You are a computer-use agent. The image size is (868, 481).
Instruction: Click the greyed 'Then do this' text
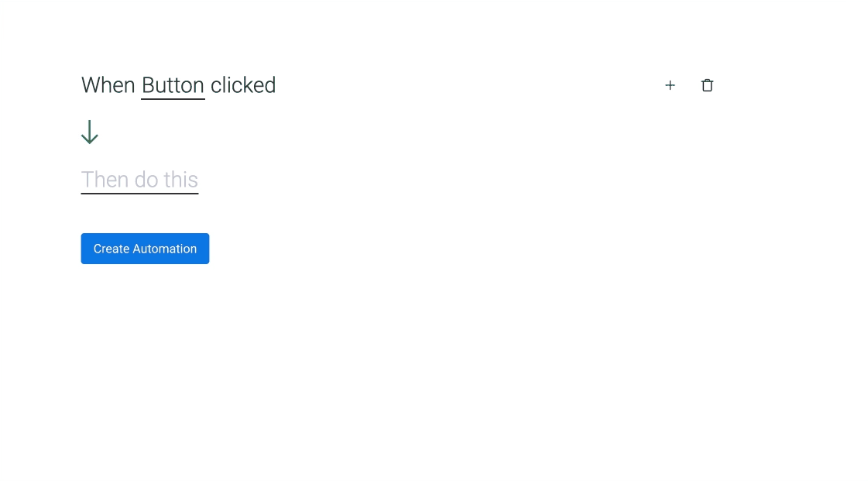pyautogui.click(x=139, y=180)
